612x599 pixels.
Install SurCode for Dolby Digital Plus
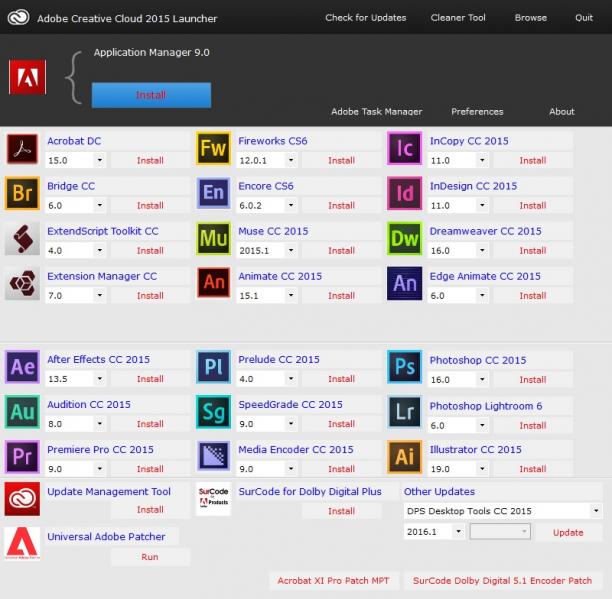click(x=342, y=511)
